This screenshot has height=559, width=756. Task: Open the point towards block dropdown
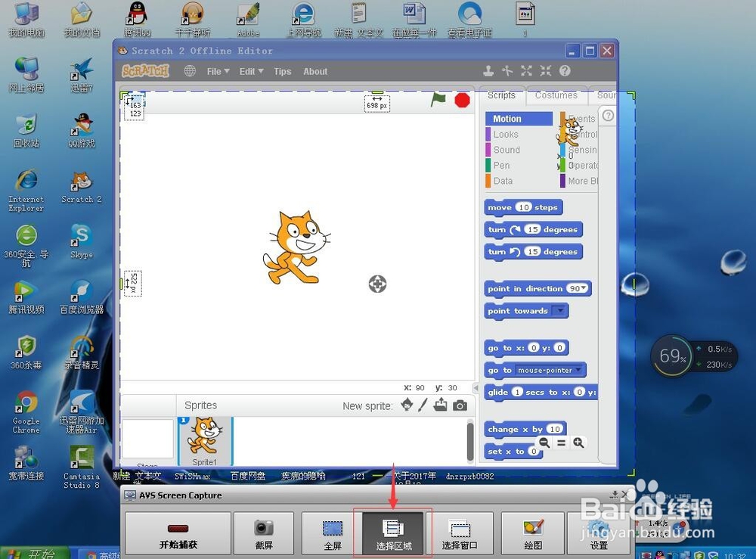559,311
